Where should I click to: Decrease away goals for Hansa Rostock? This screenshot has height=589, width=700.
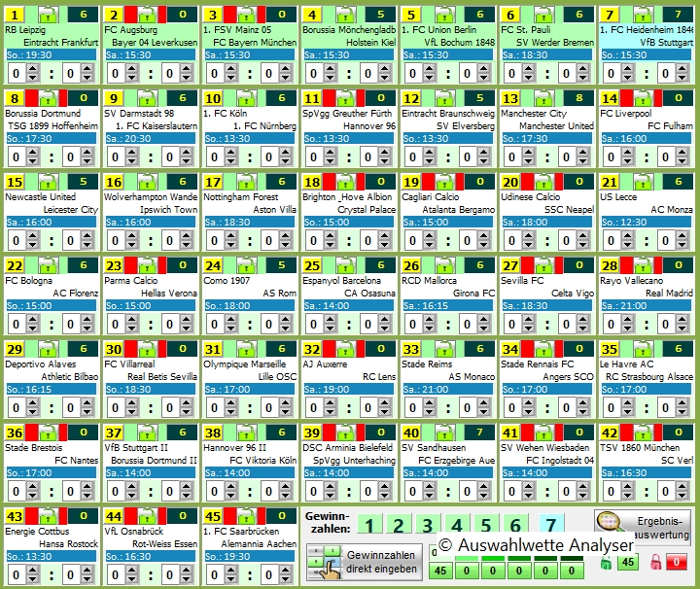pos(87,579)
